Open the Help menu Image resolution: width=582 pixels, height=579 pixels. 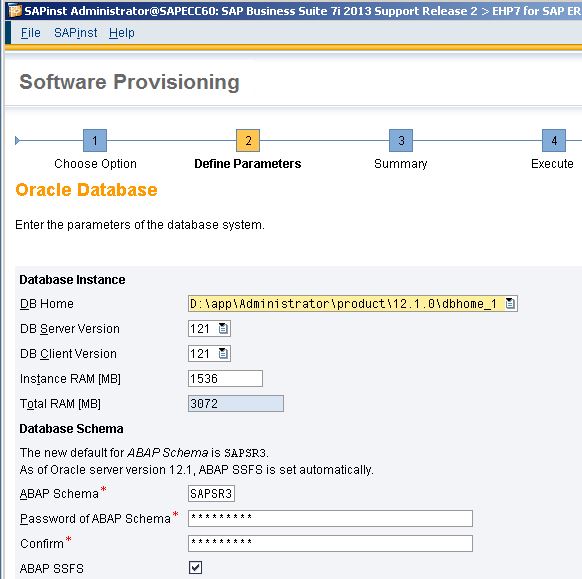coord(122,33)
